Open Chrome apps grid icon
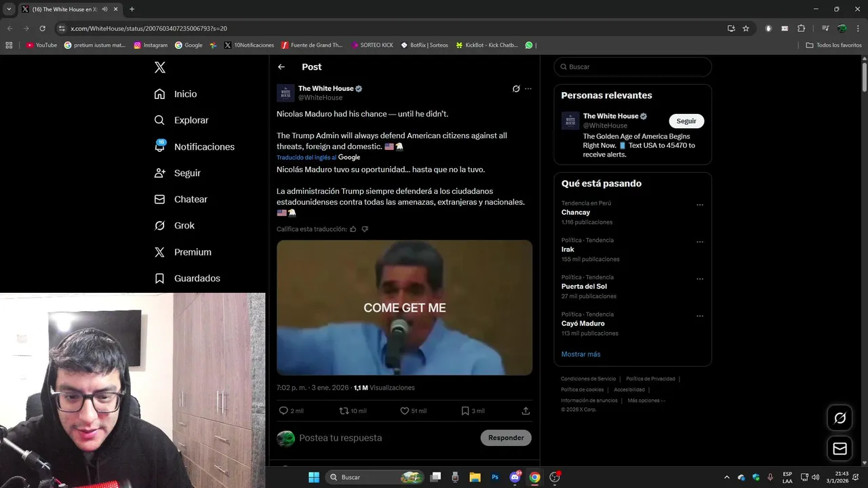Screen dimensions: 868x488 tap(9, 45)
